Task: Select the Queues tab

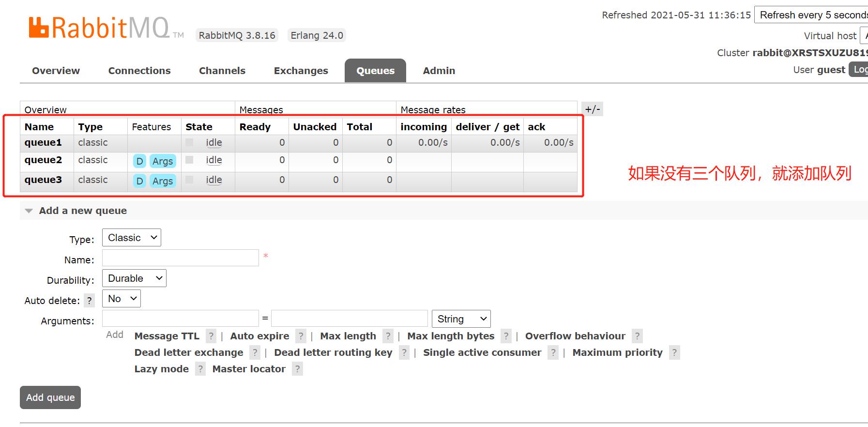Action: (375, 71)
